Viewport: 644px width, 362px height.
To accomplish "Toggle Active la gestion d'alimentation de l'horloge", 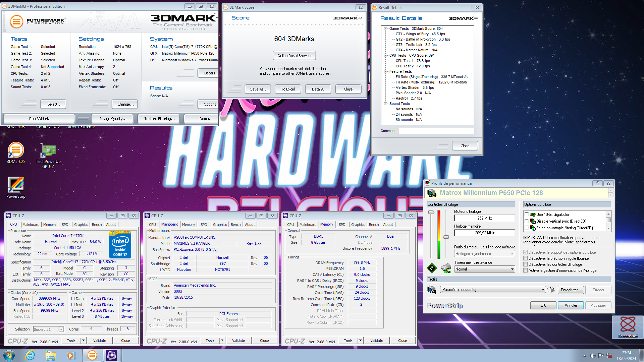I will pyautogui.click(x=526, y=270).
